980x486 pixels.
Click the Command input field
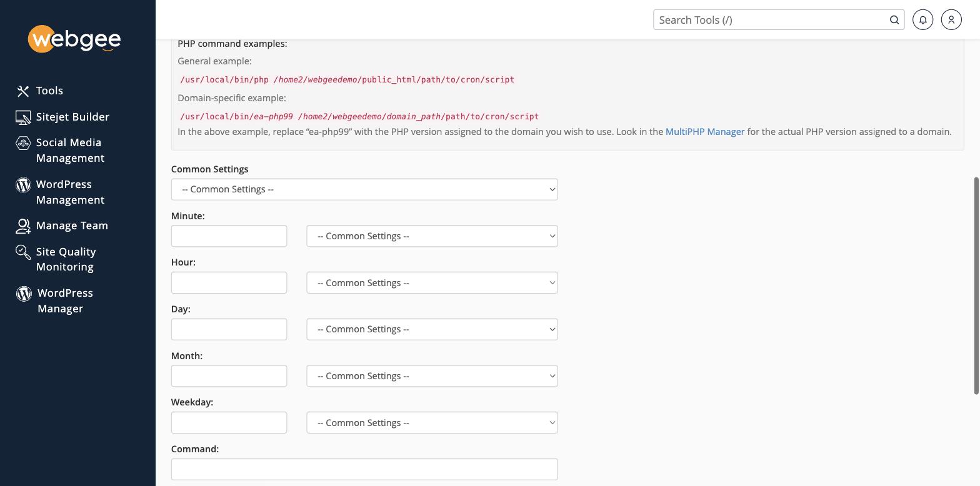pyautogui.click(x=364, y=469)
